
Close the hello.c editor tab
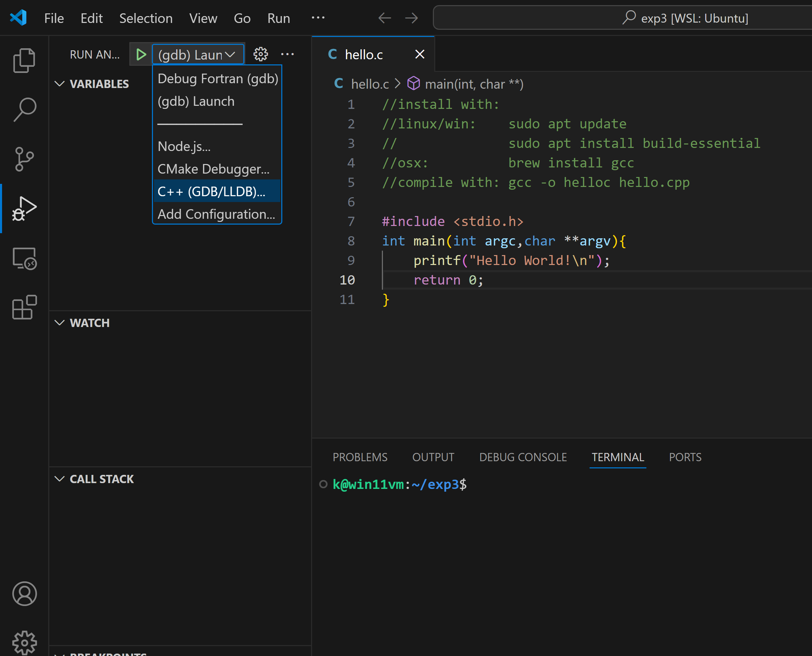coord(420,54)
